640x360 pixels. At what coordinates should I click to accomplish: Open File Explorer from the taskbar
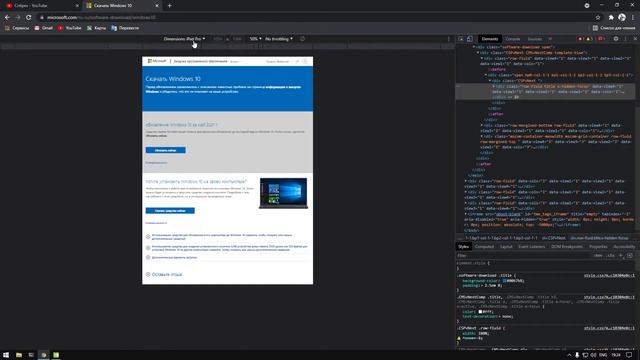[x=19, y=355]
